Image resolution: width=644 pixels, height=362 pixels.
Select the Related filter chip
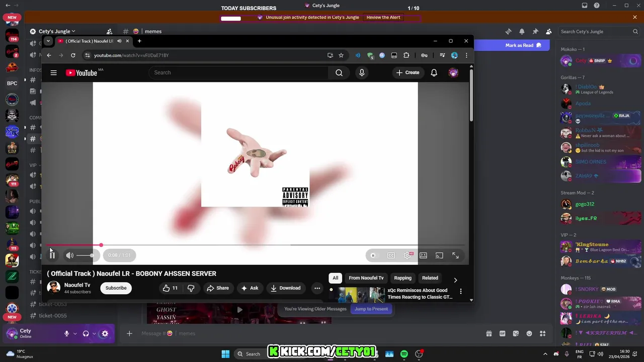(430, 278)
